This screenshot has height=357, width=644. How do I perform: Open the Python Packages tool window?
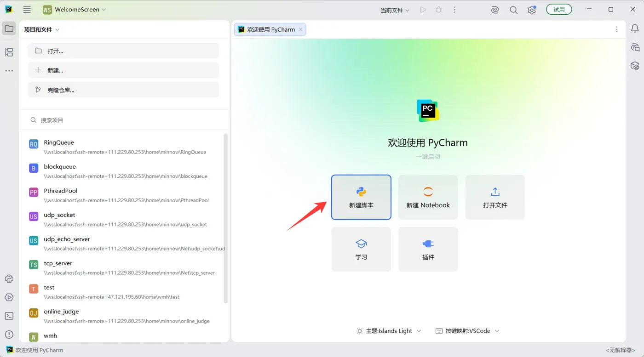tap(9, 279)
